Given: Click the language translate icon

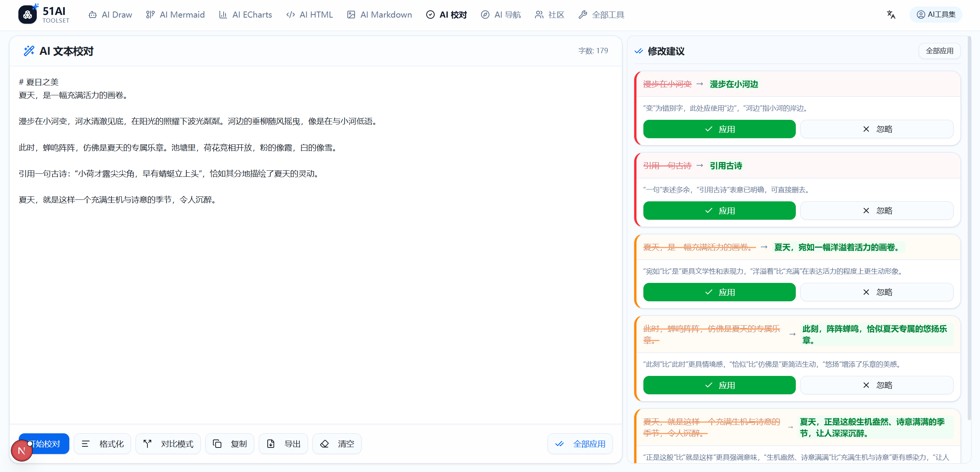Looking at the screenshot, I should [x=891, y=15].
